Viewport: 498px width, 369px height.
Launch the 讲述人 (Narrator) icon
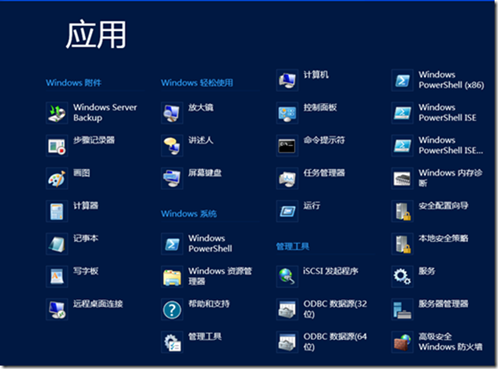tap(172, 146)
